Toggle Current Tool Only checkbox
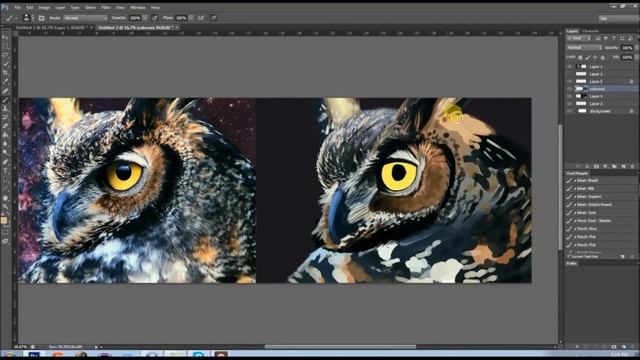The image size is (640, 360). click(x=569, y=257)
